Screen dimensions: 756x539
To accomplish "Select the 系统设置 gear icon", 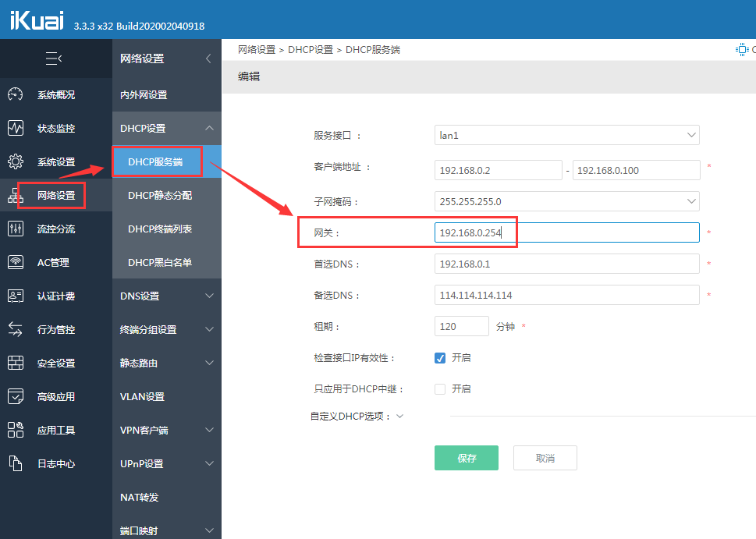I will [16, 161].
